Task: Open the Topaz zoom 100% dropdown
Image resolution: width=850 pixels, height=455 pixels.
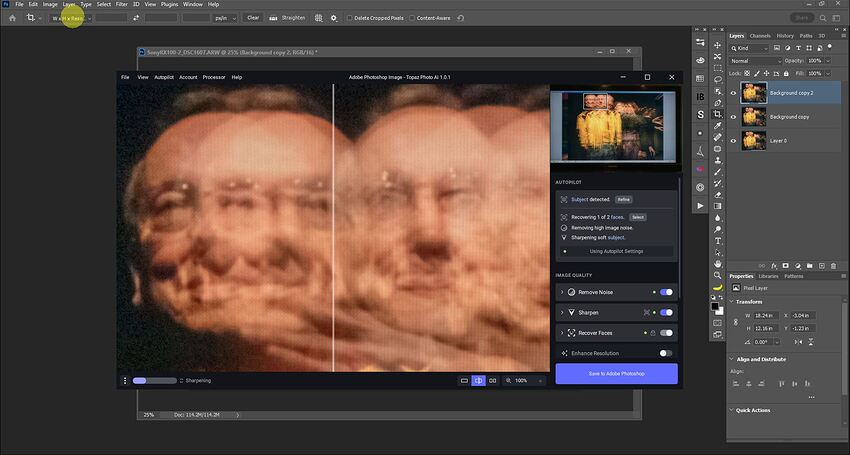Action: point(524,381)
